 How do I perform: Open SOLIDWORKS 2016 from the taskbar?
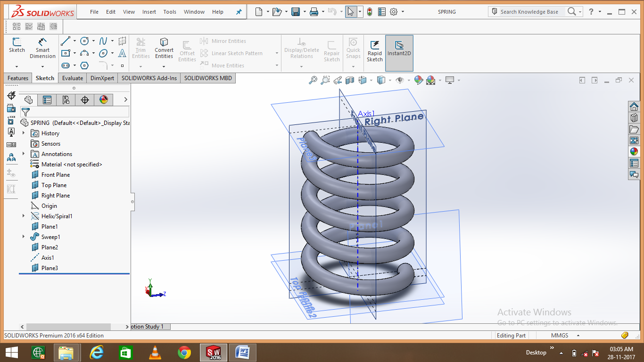(x=213, y=352)
